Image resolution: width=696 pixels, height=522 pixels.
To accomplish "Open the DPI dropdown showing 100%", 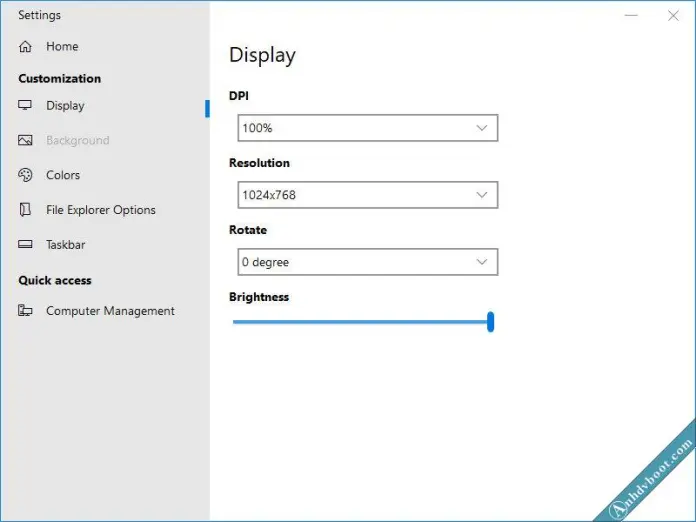I will pyautogui.click(x=368, y=128).
